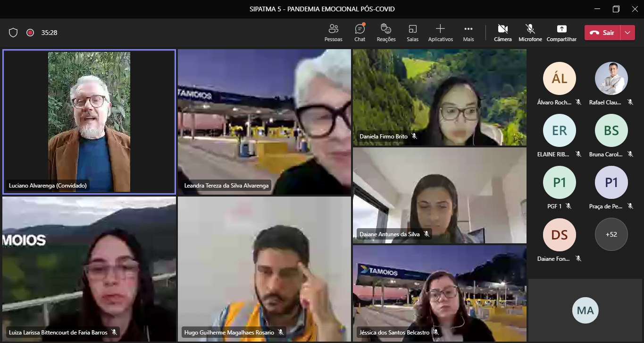Viewport: 644px width, 343px height.
Task: Open the Mais options menu
Action: [x=468, y=32]
